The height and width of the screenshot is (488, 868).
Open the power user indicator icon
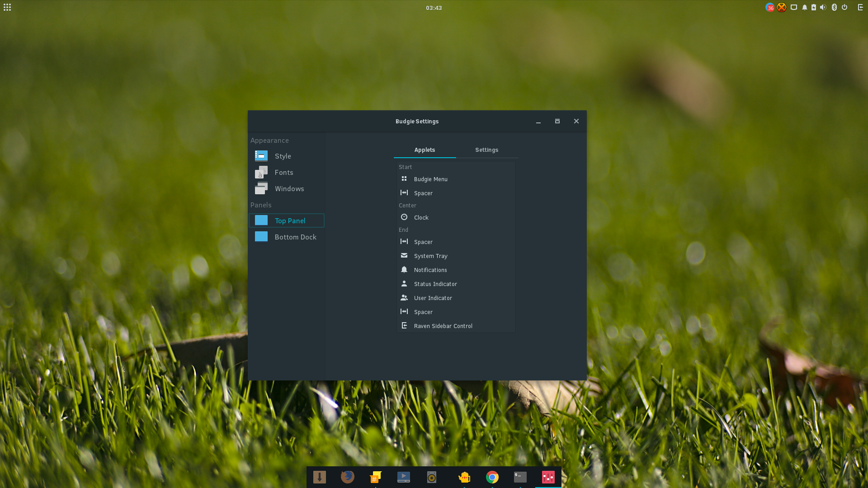(844, 7)
